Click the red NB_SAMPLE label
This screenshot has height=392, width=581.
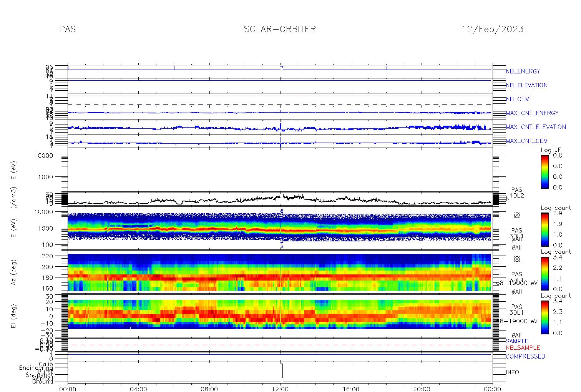(x=523, y=348)
